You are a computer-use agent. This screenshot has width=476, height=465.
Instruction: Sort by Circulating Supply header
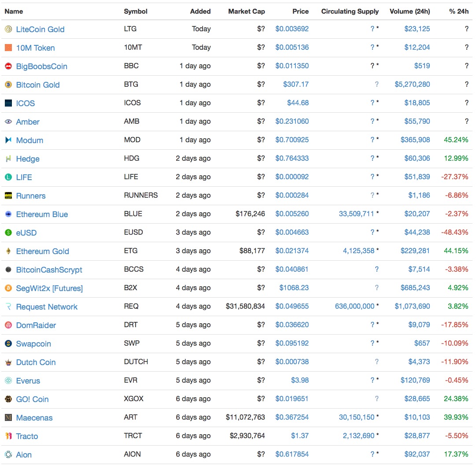tap(350, 11)
